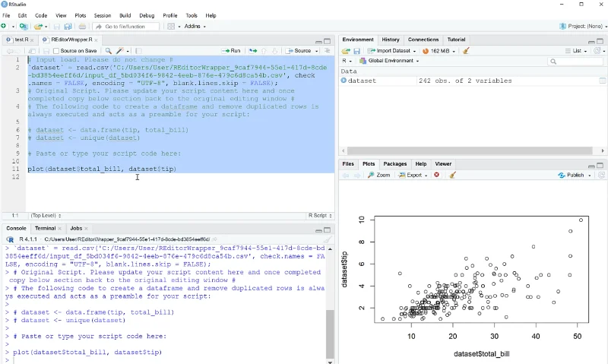Open the Project (None) dropdown

[584, 27]
